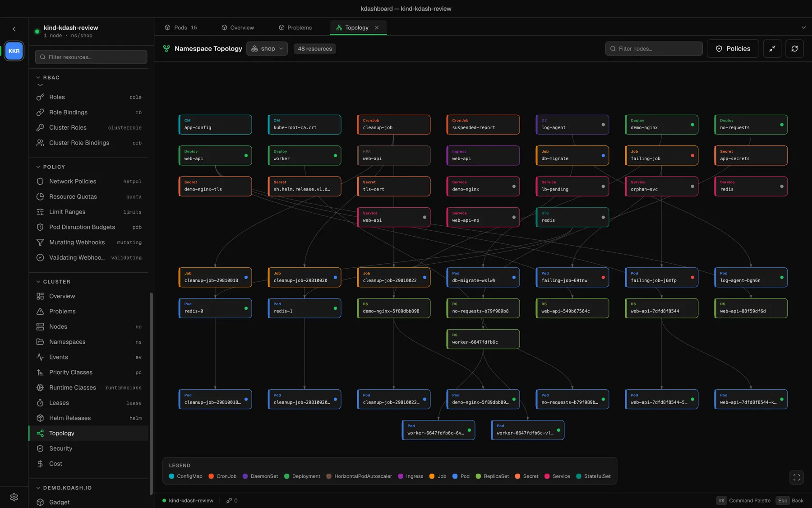
Task: Select the suspended-report CronJob node
Action: coord(483,125)
